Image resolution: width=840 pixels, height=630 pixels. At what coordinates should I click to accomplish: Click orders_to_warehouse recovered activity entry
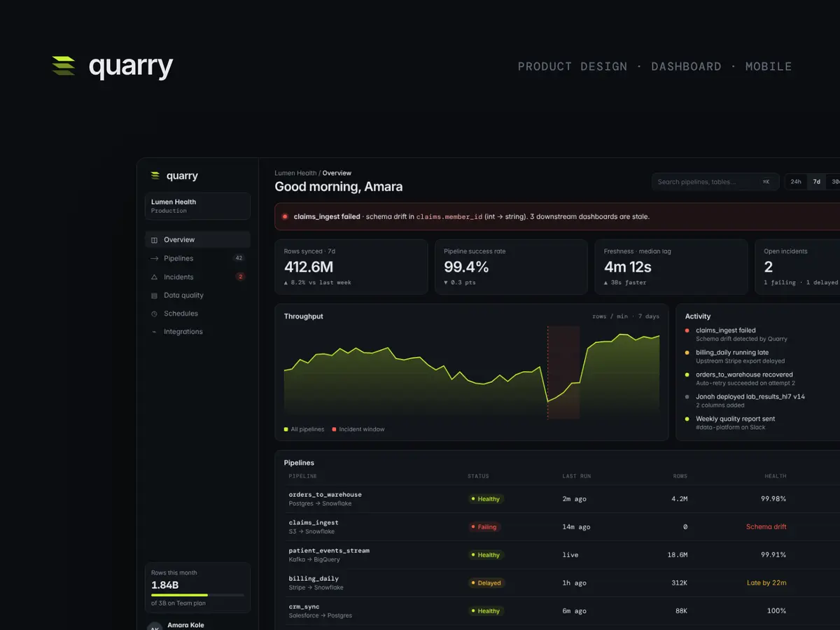741,379
